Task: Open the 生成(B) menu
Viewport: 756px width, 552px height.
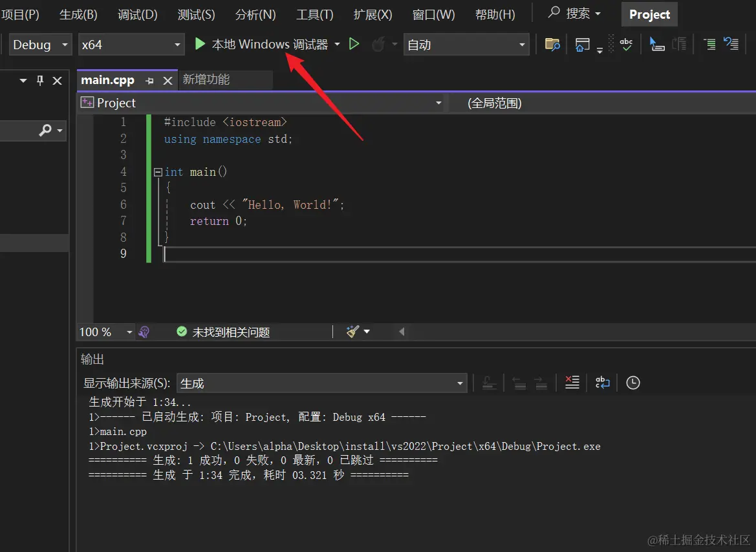Action: tap(79, 14)
